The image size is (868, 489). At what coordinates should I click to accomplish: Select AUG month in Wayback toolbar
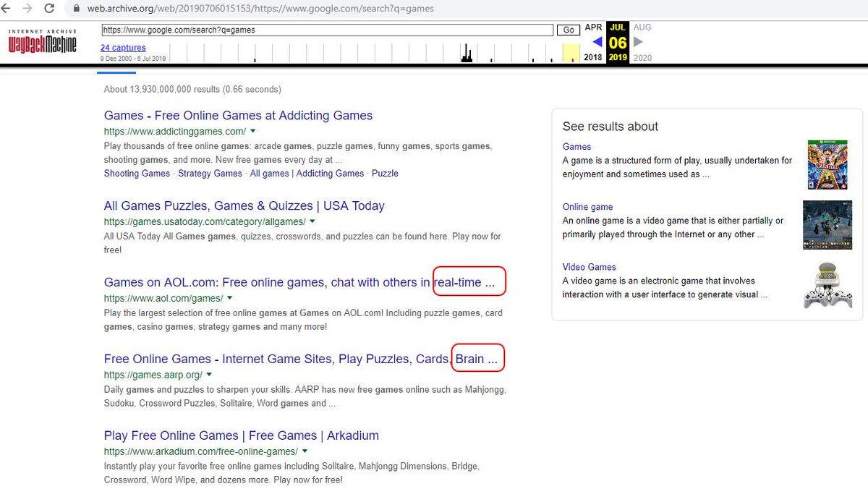pos(642,27)
